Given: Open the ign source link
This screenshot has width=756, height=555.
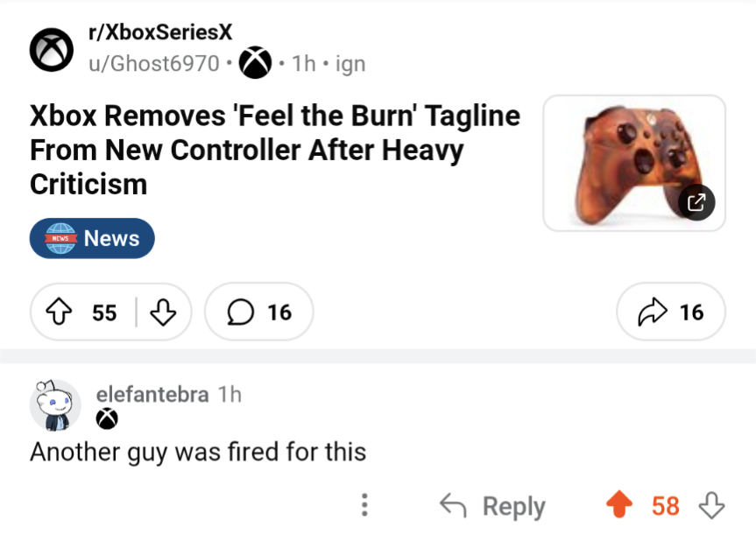Looking at the screenshot, I should pos(350,64).
